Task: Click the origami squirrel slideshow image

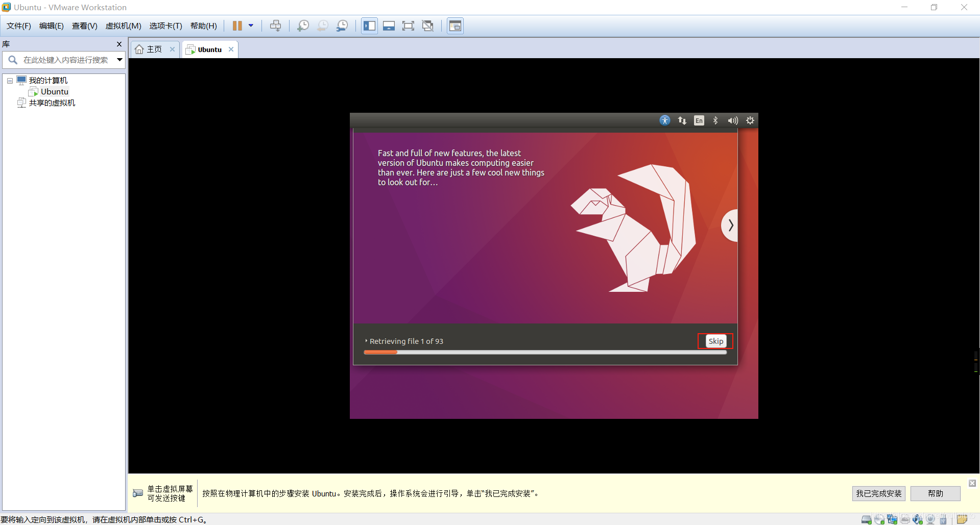Action: 633,228
